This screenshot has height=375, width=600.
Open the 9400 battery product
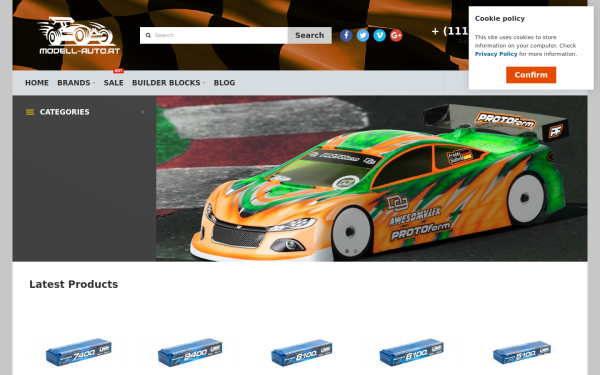click(190, 352)
